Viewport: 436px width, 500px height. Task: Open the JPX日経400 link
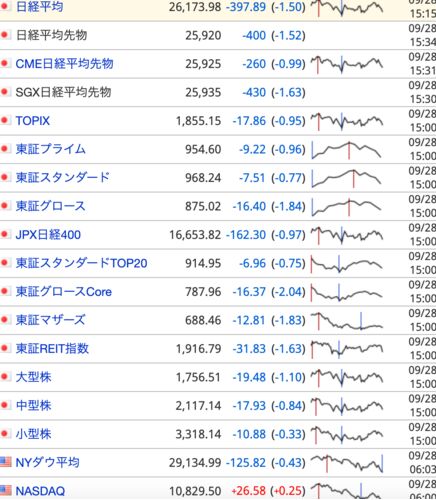(48, 235)
